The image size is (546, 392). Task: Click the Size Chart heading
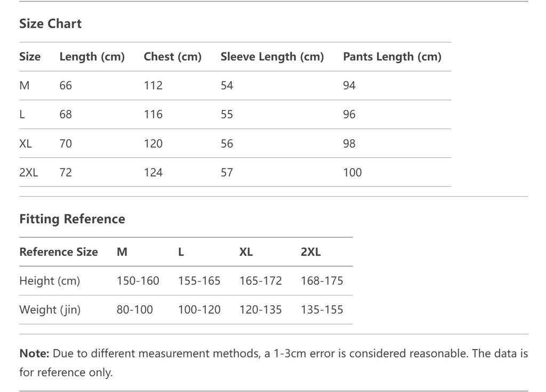pyautogui.click(x=50, y=23)
